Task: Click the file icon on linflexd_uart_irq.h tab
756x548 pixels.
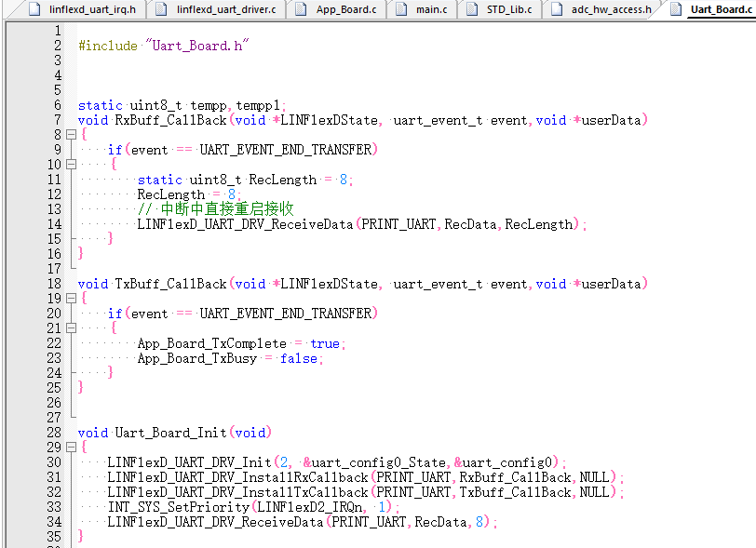Action: pos(34,10)
